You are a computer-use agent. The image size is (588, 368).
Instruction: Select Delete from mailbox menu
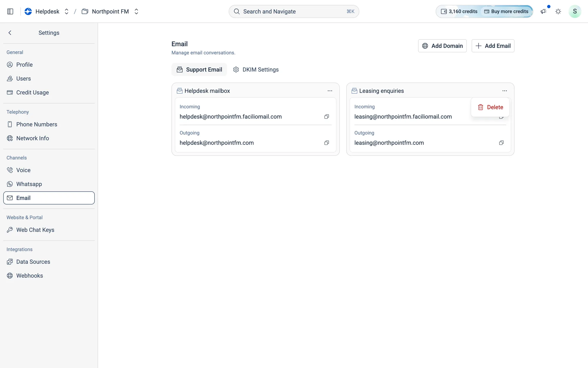pyautogui.click(x=490, y=107)
